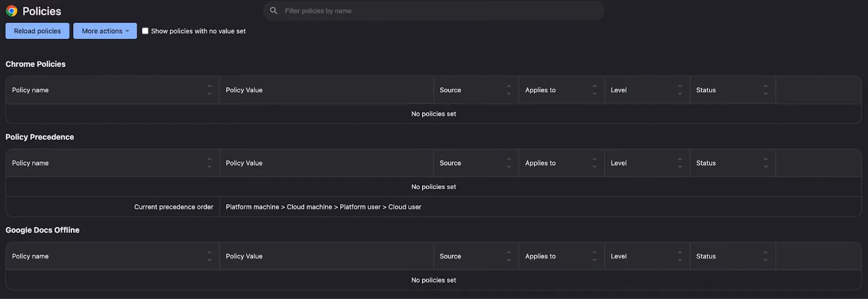Screen dimensions: 868x299
Task: Click the Google Docs Offline section heading
Action: [x=42, y=230]
